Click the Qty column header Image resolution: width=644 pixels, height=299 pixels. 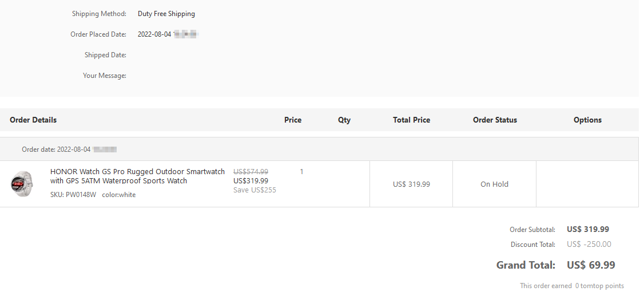click(344, 120)
